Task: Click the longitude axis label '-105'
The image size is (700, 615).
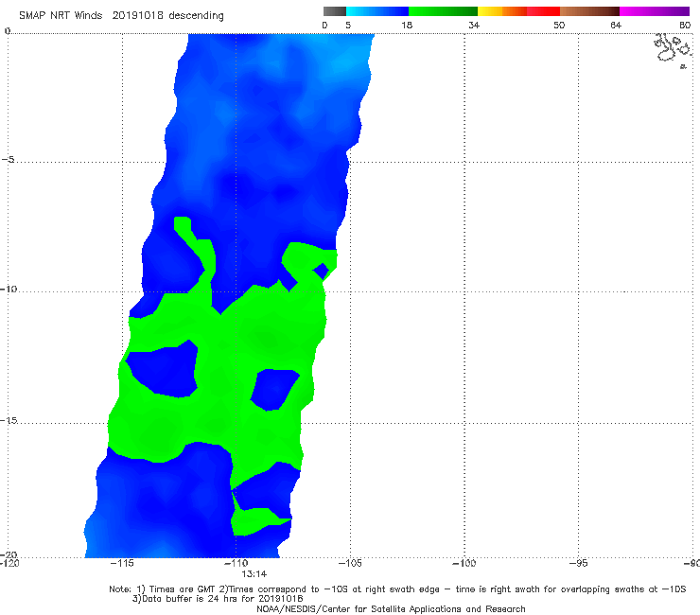Action: [x=350, y=563]
